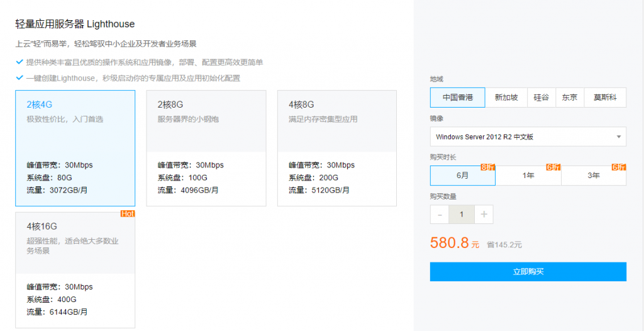
Task: Switch region to 新加坡
Action: (506, 98)
